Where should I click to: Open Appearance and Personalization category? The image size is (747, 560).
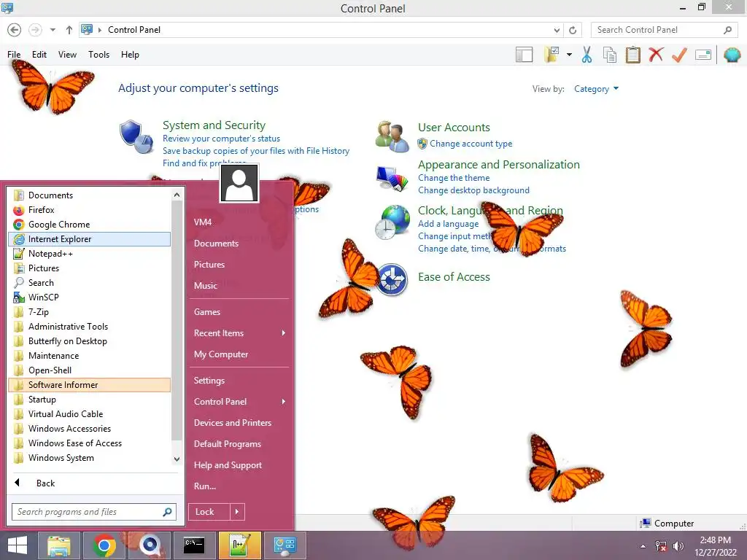[x=499, y=165]
